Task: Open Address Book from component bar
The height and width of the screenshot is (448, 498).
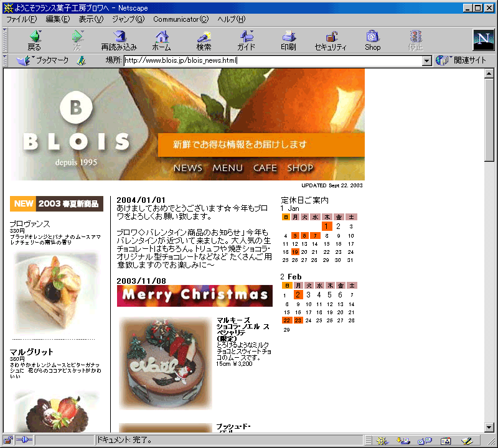Action: [x=446, y=441]
